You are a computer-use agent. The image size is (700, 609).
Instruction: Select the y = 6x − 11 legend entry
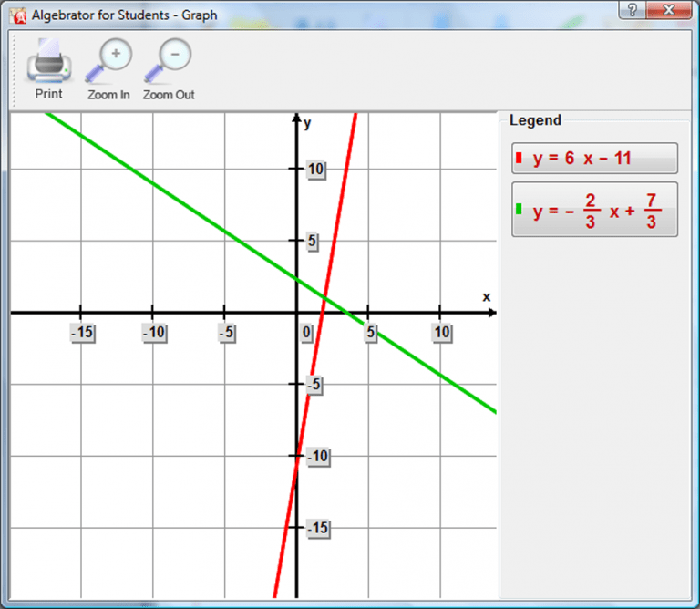point(594,158)
